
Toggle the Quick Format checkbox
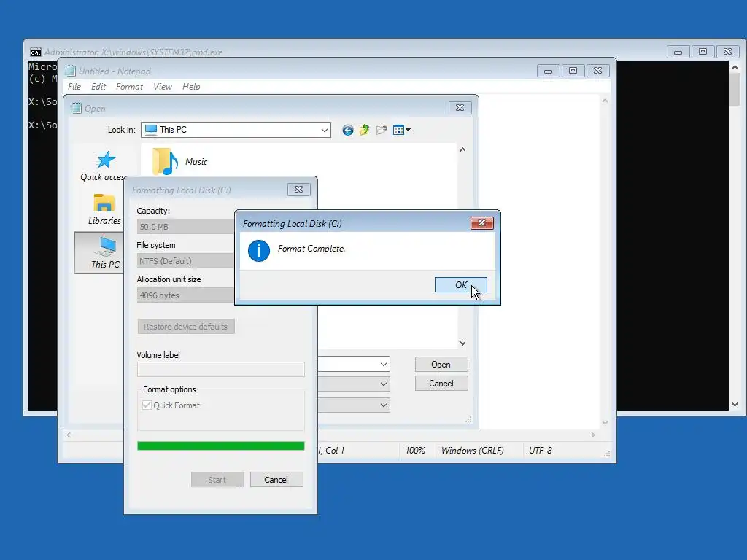[x=147, y=405]
